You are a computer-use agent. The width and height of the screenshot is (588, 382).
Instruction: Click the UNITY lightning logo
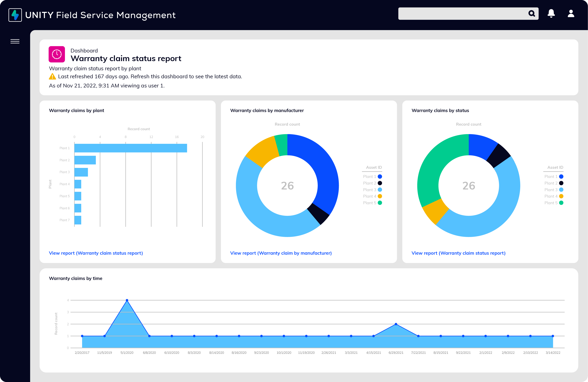pos(15,15)
